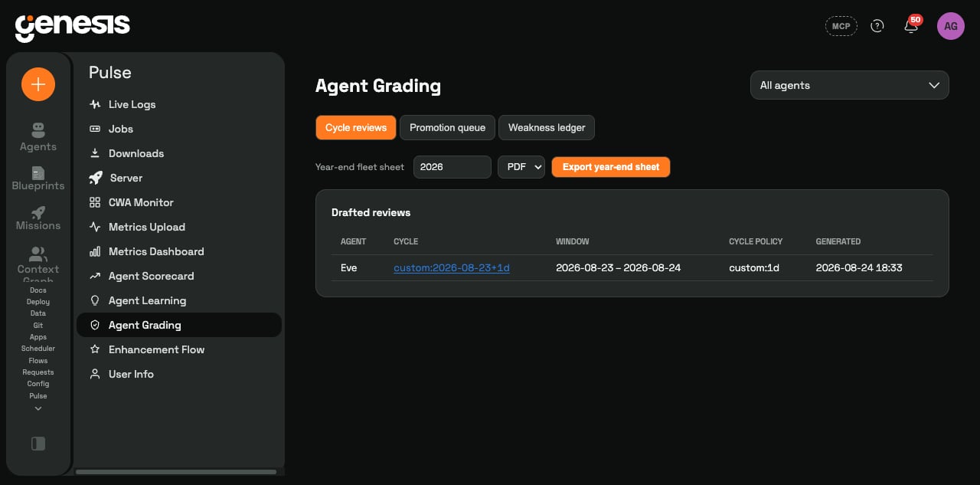The image size is (980, 485).
Task: Click the Drafted reviews heading
Action: point(371,212)
